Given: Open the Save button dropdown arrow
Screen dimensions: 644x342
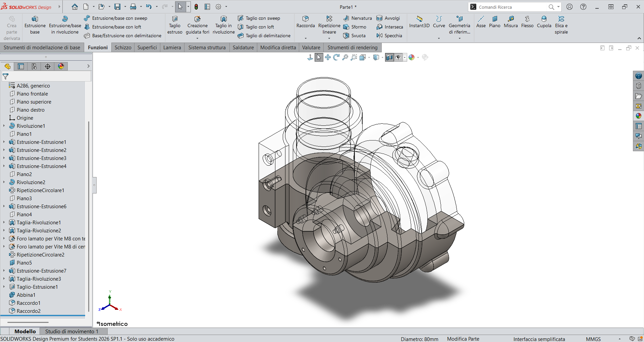Looking at the screenshot, I should [125, 7].
